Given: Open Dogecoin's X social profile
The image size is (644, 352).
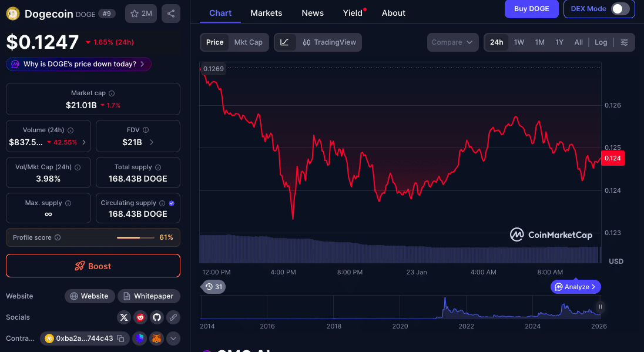Looking at the screenshot, I should tap(123, 317).
